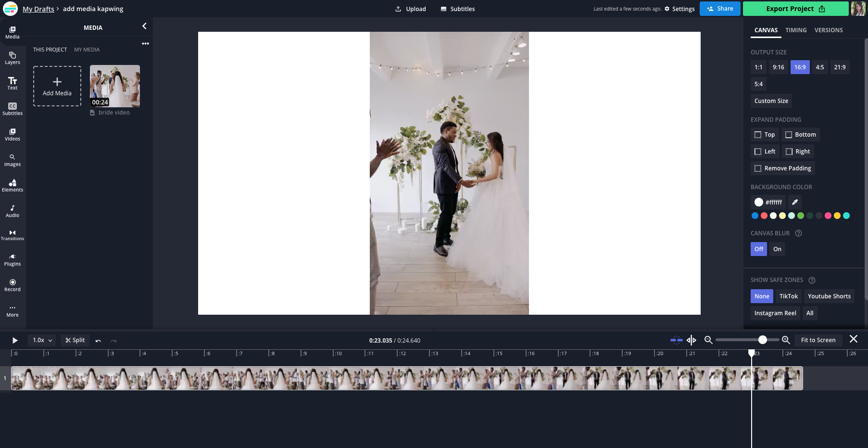Enable TikTok safe zone overlay
Image resolution: width=868 pixels, height=448 pixels.
point(788,296)
